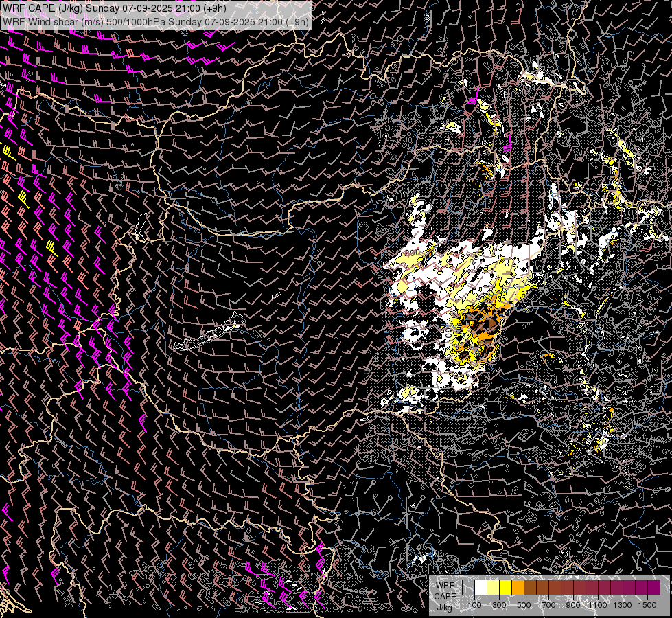
Task: Select the white CAPE legend swatch
Action: [x=481, y=587]
